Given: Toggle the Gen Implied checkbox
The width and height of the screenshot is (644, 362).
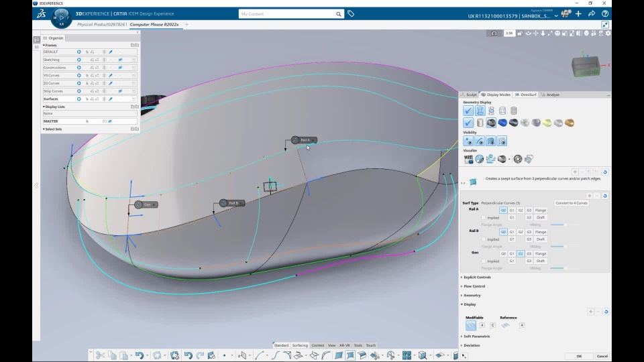Looking at the screenshot, I should tap(484, 261).
